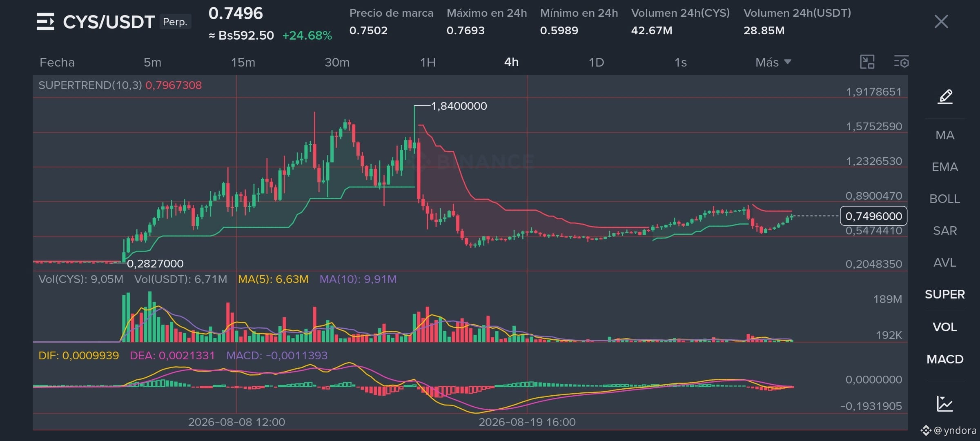Toggle the EMA indicator
The width and height of the screenshot is (980, 441).
coord(945,167)
